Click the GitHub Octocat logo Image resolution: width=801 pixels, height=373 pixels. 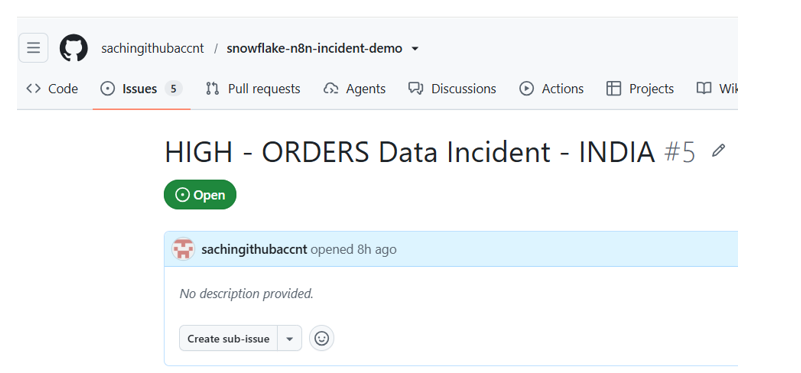tap(74, 48)
